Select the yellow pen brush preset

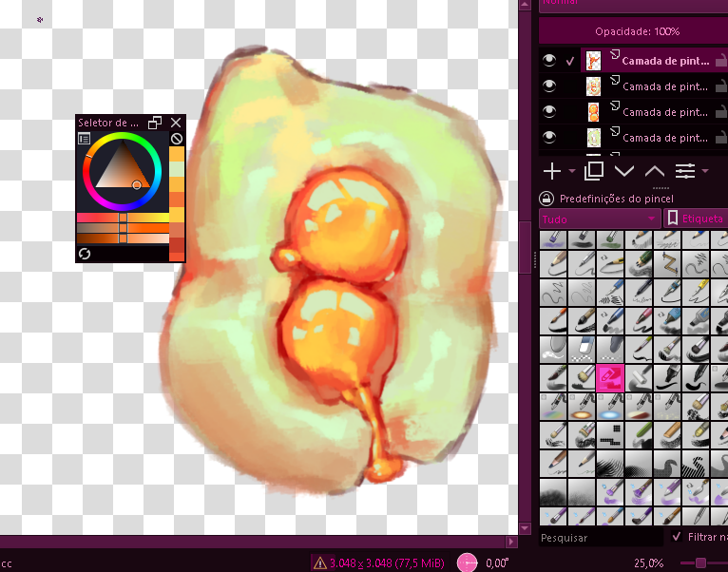695,293
